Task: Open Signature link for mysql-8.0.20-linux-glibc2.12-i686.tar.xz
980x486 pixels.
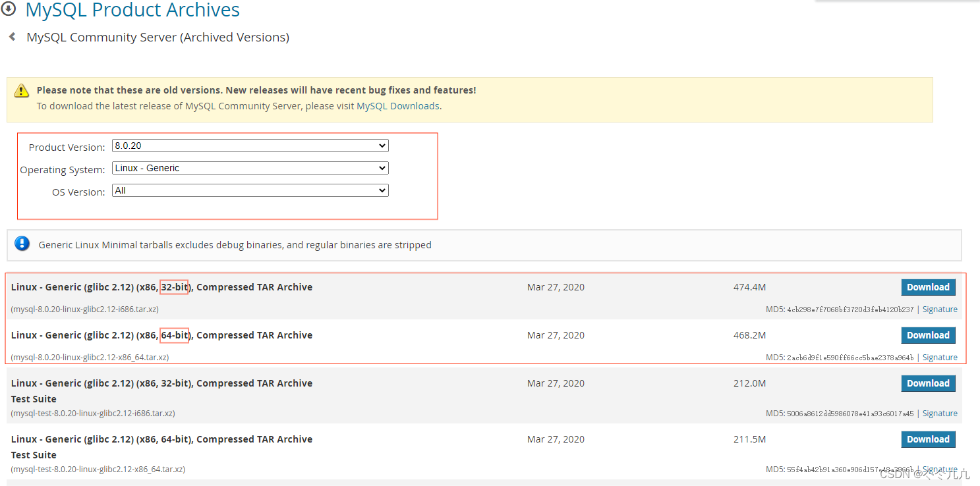Action: coord(940,309)
